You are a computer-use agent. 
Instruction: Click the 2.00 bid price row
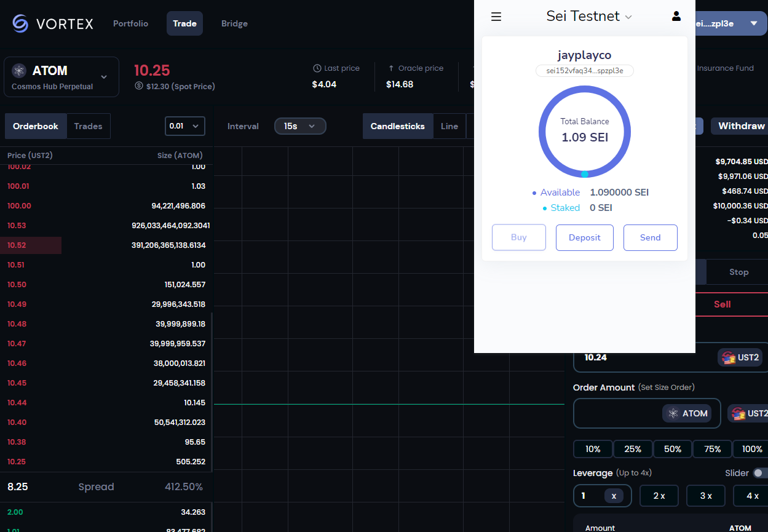pos(106,512)
